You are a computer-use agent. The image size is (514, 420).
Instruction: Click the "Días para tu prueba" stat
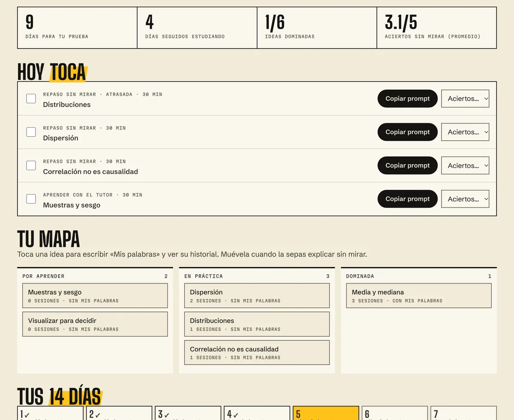tap(77, 28)
